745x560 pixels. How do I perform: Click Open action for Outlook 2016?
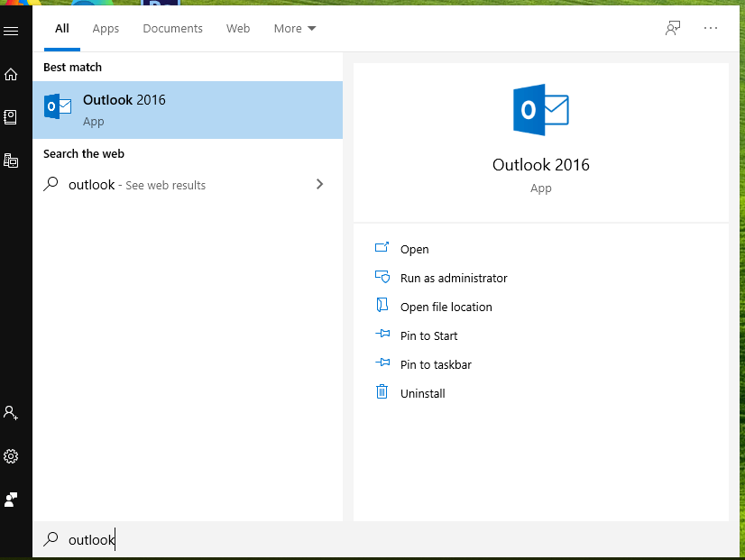tap(414, 250)
